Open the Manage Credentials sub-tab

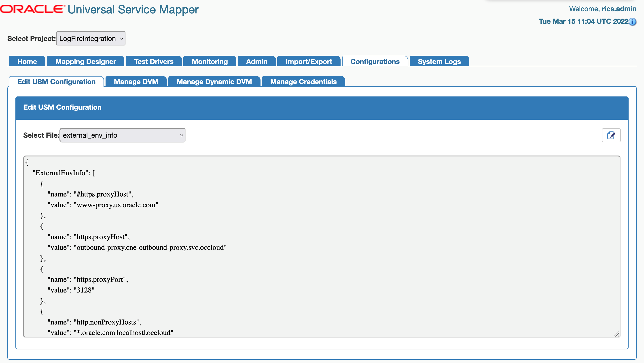303,81
